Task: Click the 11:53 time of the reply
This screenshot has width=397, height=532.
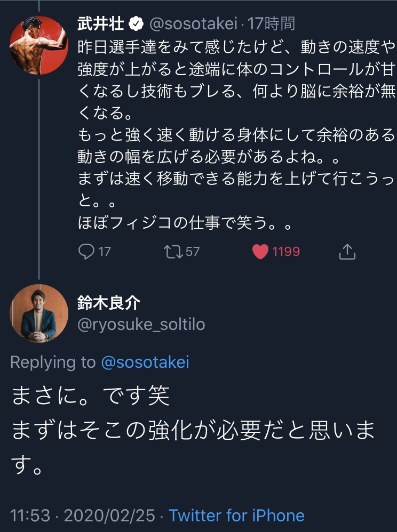Action: (30, 515)
